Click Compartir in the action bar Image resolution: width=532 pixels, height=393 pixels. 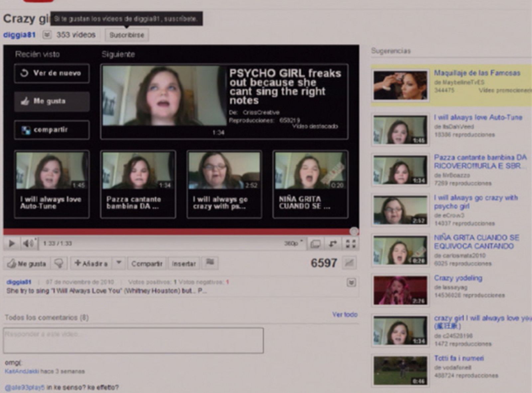(x=147, y=263)
